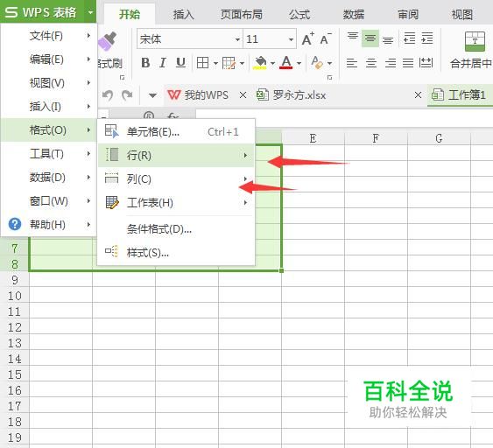
Task: Switch to the 工作簿1 tab
Action: pos(459,94)
